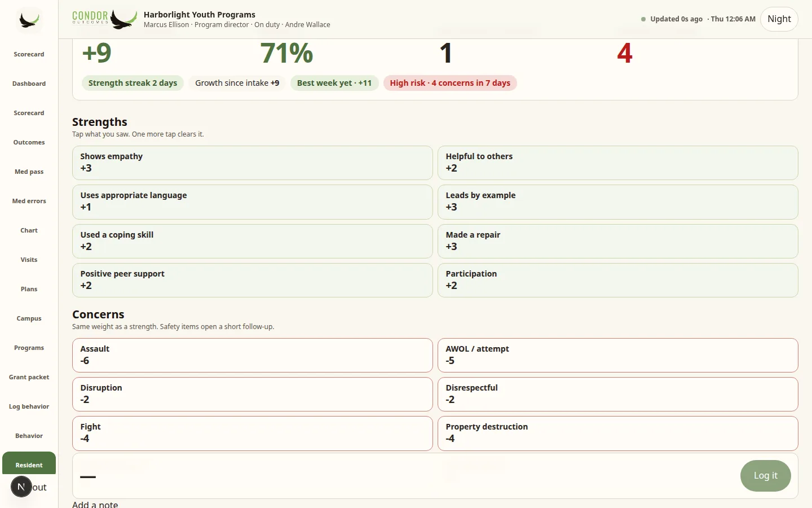Switch to Night mode

pos(779,19)
